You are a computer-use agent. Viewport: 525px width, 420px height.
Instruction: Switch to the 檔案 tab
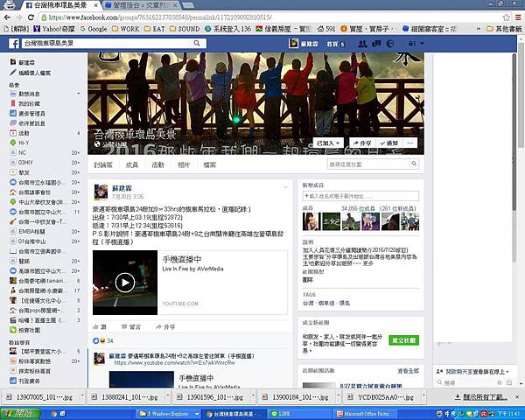210,164
